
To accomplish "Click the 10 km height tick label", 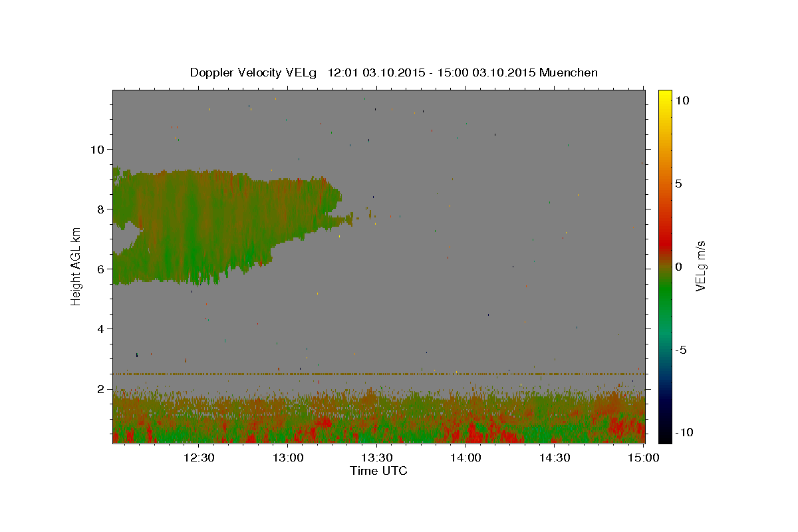I will (x=98, y=149).
